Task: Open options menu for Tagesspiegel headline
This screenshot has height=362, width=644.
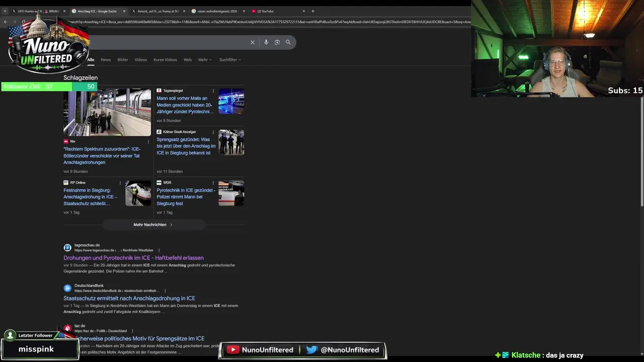Action: point(213,91)
